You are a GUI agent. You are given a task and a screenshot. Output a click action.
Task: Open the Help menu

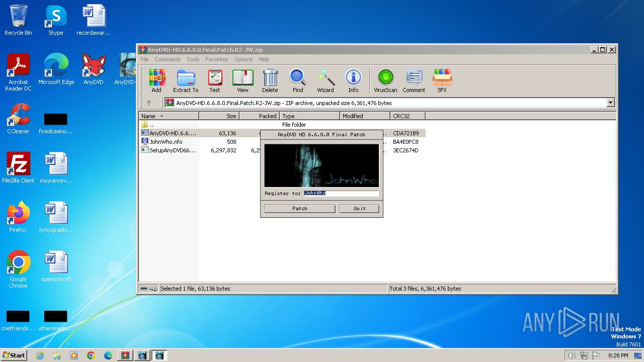point(264,59)
